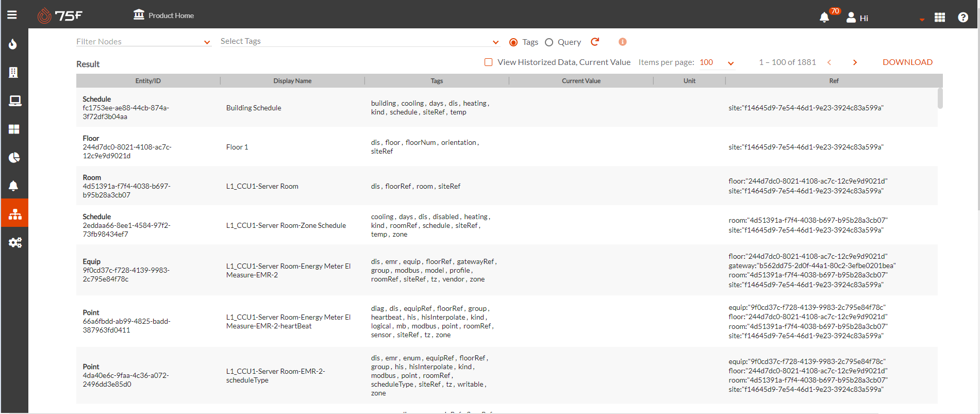Click the Current Value column header

pyautogui.click(x=581, y=81)
